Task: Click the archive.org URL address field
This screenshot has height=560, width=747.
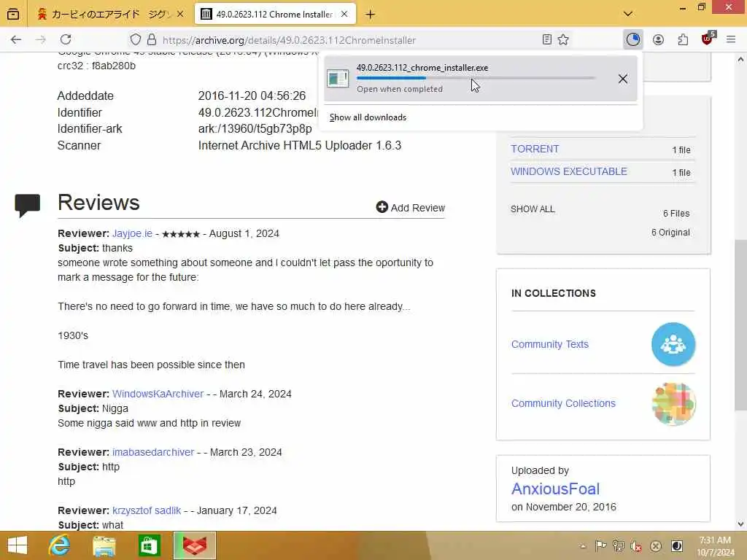Action: click(289, 40)
